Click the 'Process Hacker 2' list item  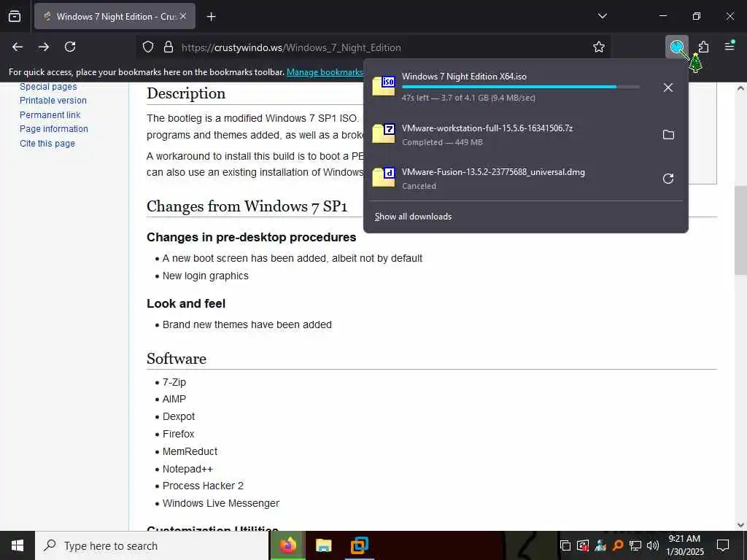[203, 486]
